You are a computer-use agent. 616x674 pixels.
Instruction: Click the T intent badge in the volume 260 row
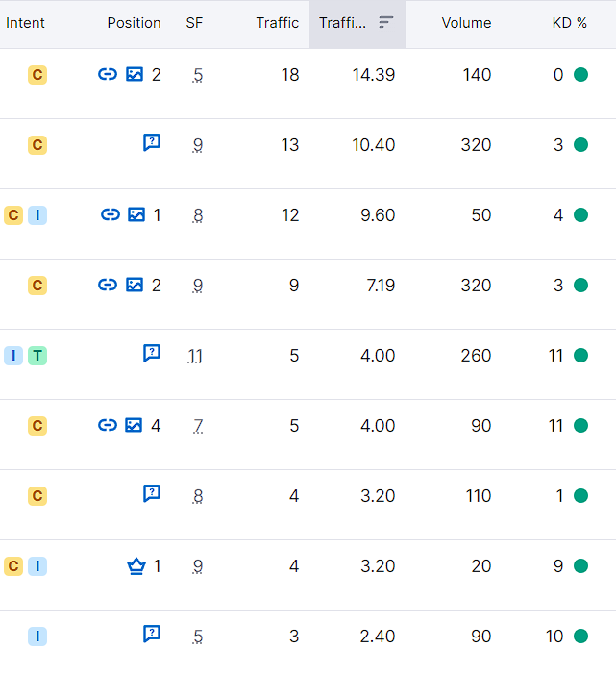click(37, 356)
